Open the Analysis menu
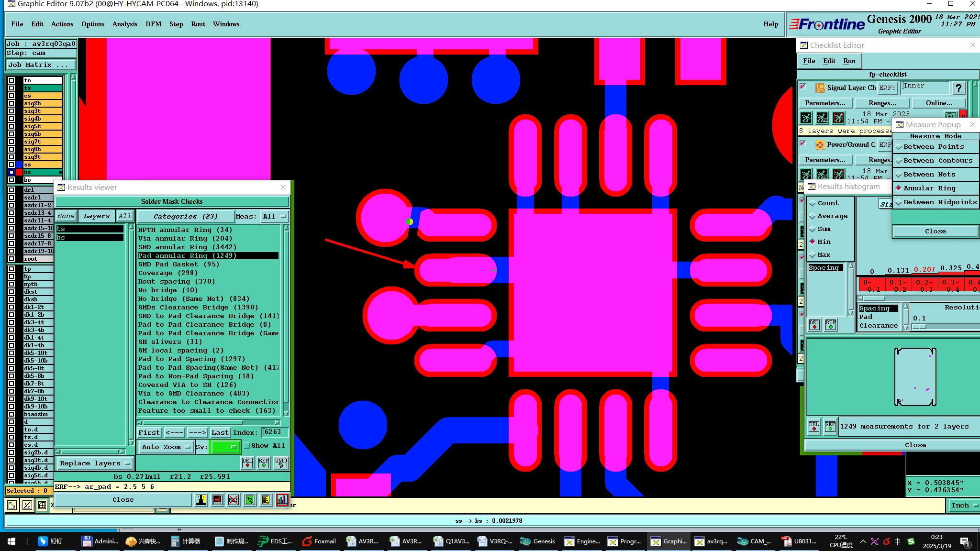This screenshot has height=551, width=980. tap(124, 24)
